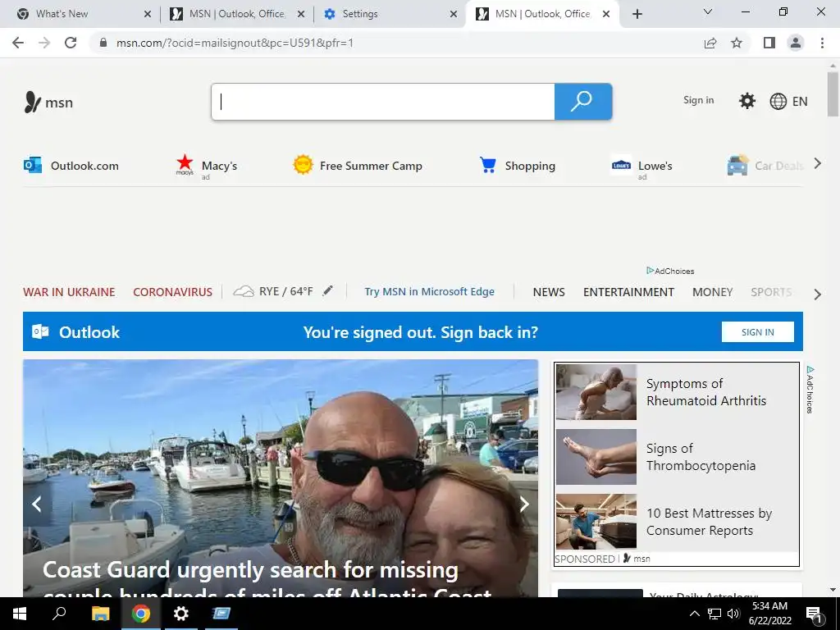Open MSN settings gear icon
Image resolution: width=840 pixels, height=630 pixels.
click(x=746, y=101)
